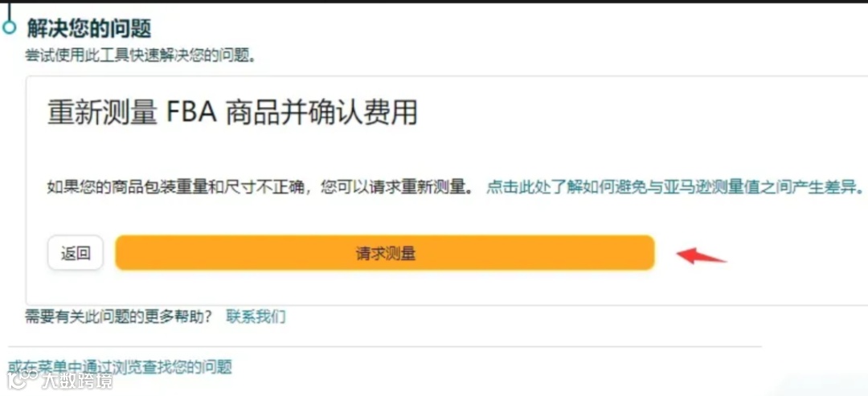Click the 大数跨境 watermark text
The image size is (868, 396).
pos(77,381)
